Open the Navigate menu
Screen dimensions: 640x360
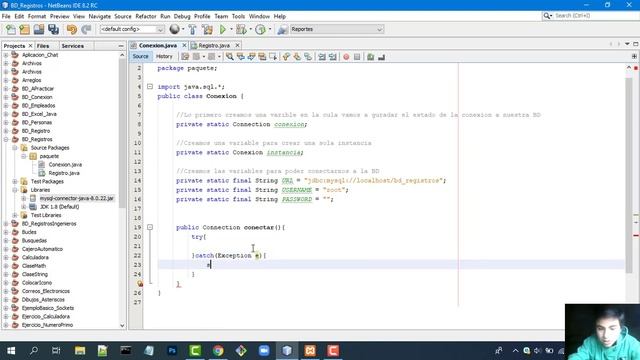100,16
